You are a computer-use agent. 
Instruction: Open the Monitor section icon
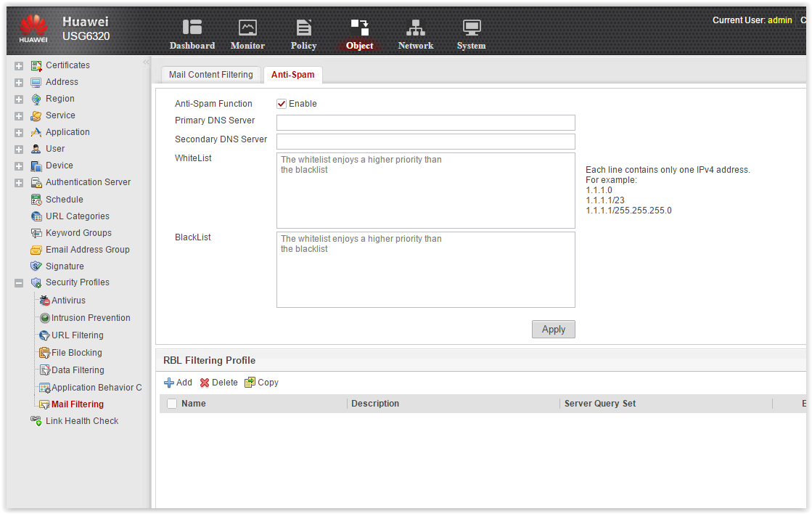[x=247, y=27]
